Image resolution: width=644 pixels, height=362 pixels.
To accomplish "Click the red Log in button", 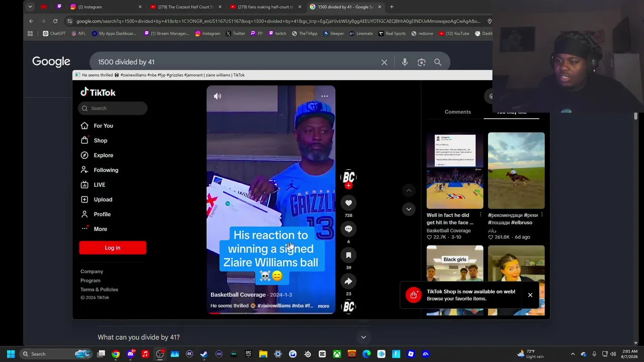I will tap(113, 248).
